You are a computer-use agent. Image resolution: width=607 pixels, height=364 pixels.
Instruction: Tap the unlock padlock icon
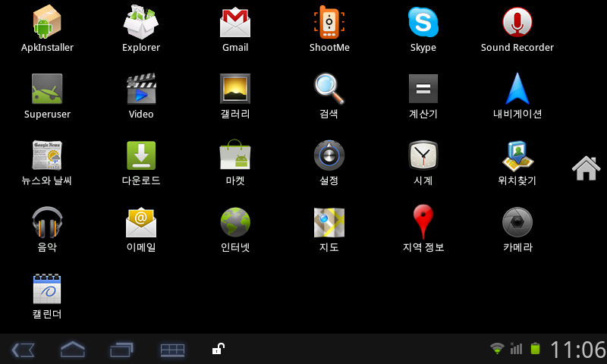point(219,349)
